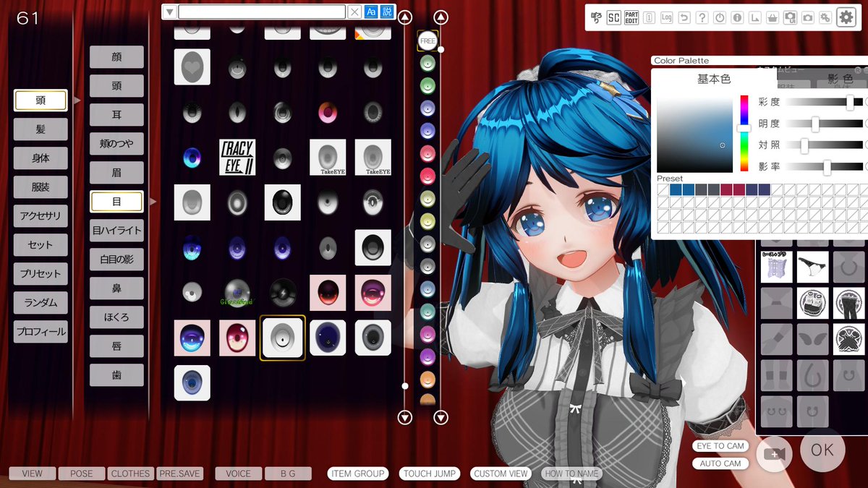Open the Log window icon

pos(665,16)
